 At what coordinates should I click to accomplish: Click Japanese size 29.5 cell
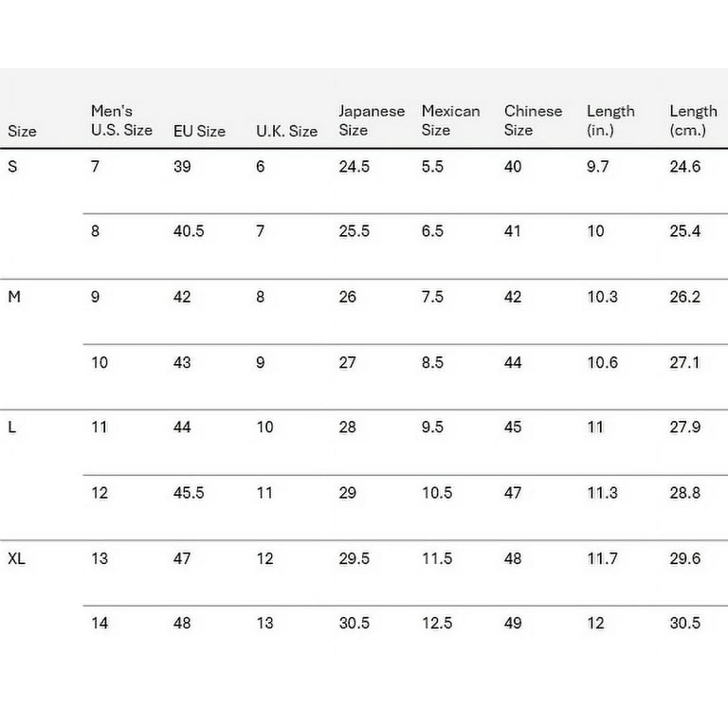(x=355, y=558)
